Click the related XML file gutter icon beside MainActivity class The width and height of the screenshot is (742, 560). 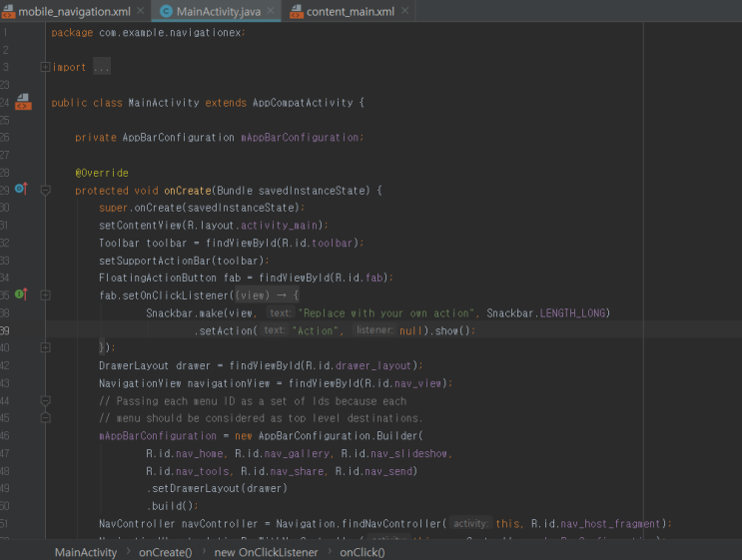point(23,102)
